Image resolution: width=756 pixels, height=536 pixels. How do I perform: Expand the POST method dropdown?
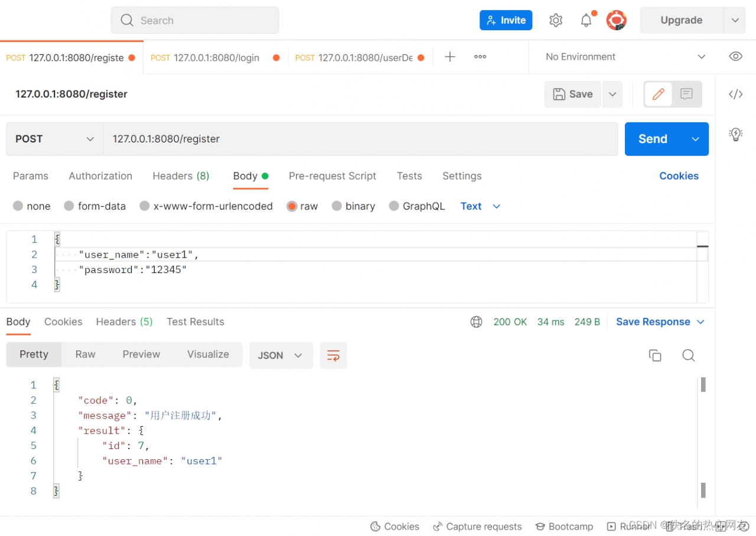point(54,139)
